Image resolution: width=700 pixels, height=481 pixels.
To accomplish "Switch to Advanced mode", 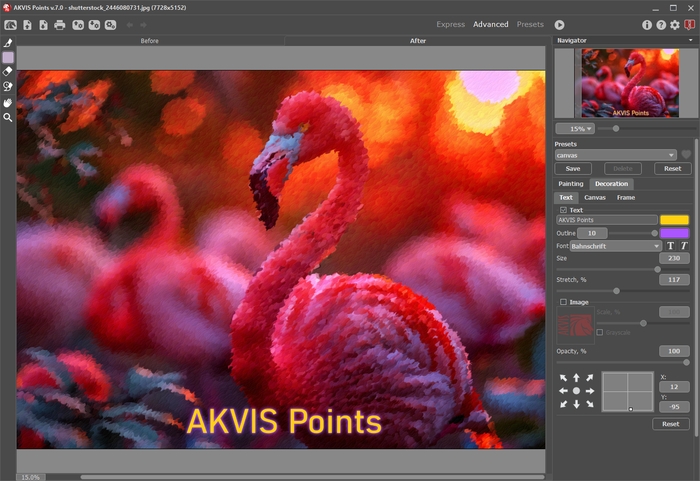I will (x=491, y=25).
